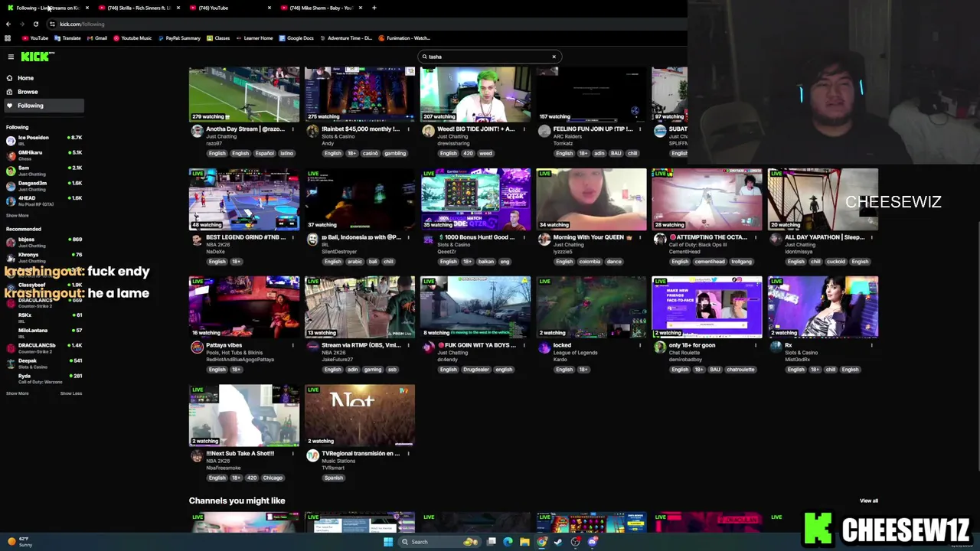The image size is (980, 551).
Task: Watch the League of Legends 'locked' thumbnail
Action: [x=591, y=307]
